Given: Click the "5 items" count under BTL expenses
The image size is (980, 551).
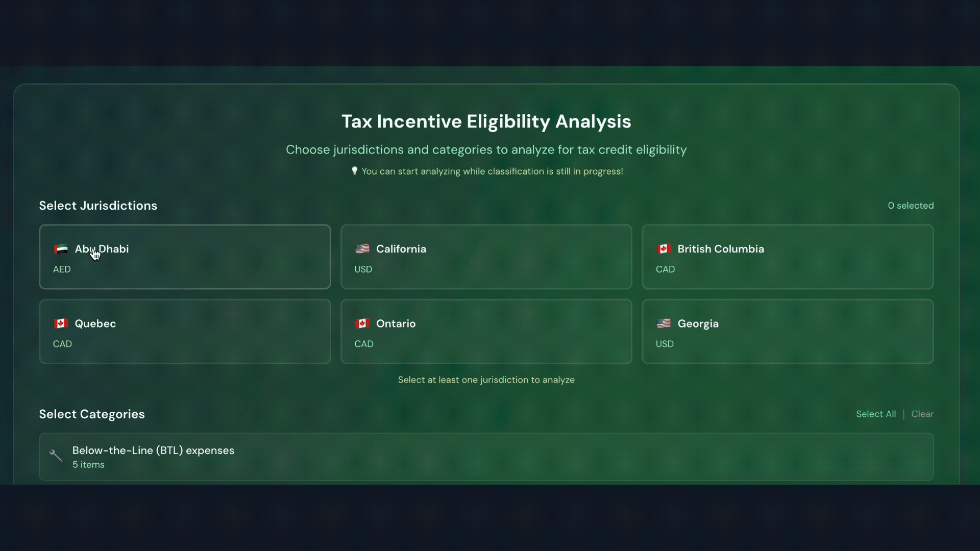Looking at the screenshot, I should point(88,465).
